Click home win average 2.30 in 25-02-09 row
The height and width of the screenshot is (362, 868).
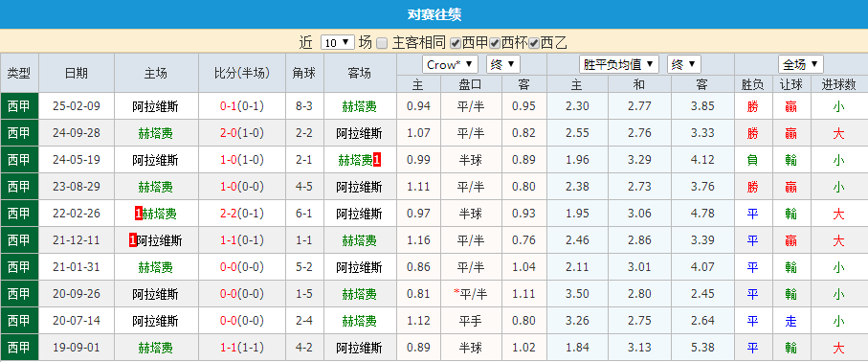coord(577,106)
